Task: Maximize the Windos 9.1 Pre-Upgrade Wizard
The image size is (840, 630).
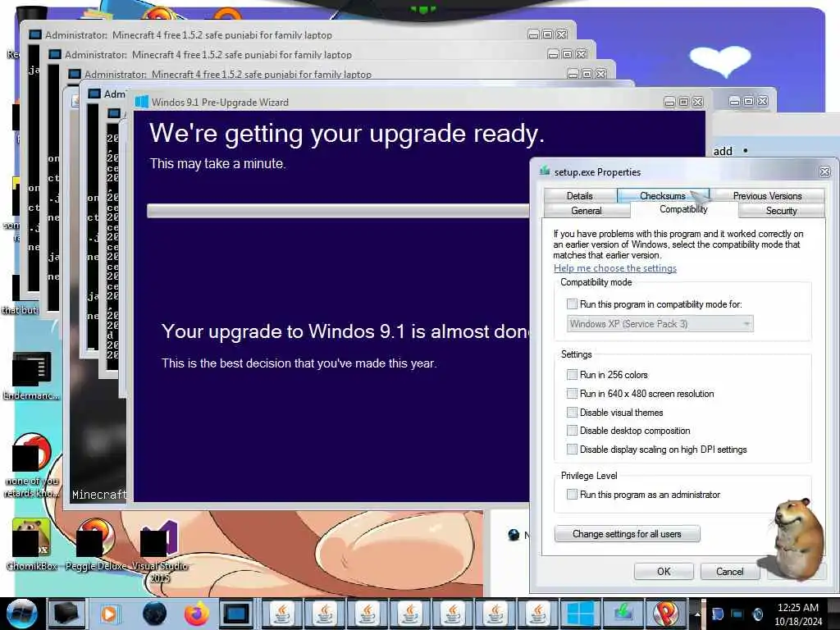Action: 683,102
